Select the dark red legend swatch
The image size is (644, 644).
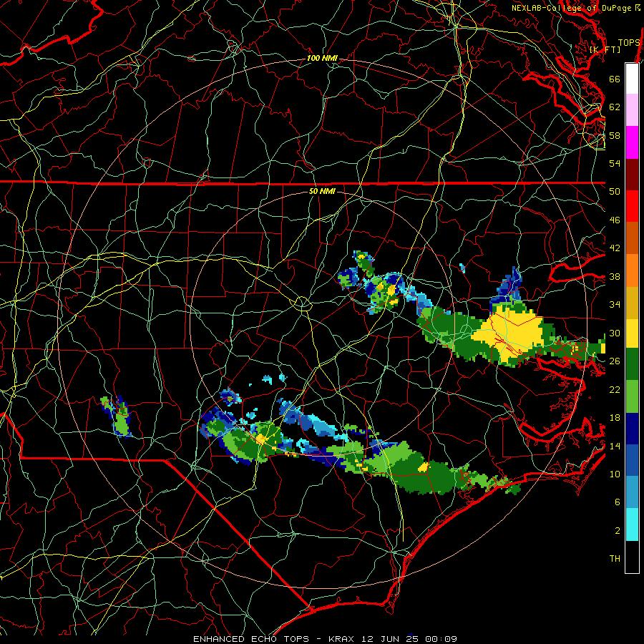tap(632, 174)
